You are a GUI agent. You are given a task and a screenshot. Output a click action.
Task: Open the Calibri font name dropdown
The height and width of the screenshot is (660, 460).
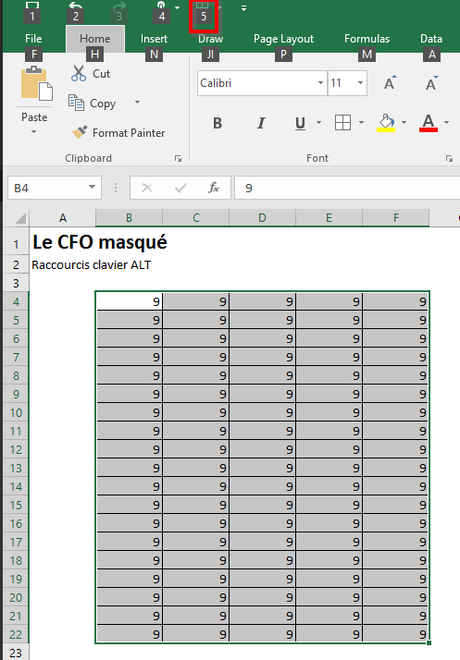click(321, 83)
